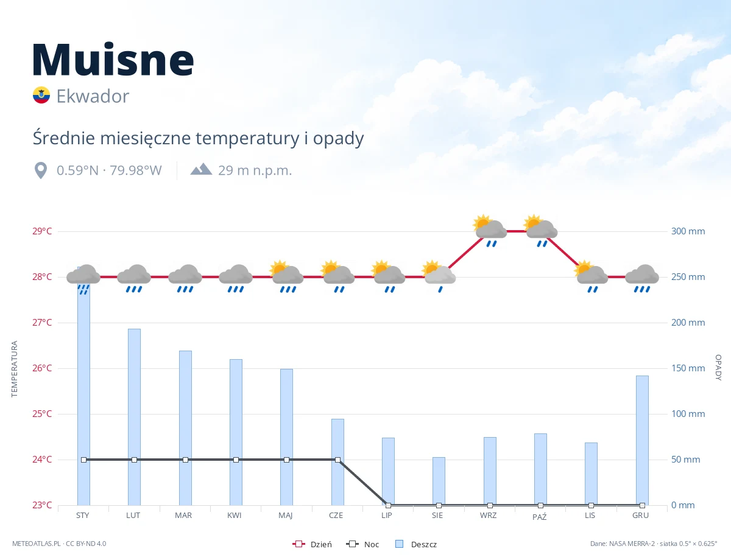Click the May rainfall bar
This screenshot has height=560, width=731.
286,437
